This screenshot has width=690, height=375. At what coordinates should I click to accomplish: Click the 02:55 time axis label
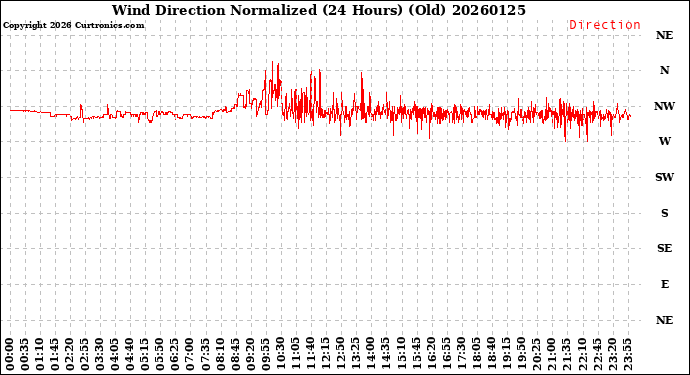click(x=85, y=355)
